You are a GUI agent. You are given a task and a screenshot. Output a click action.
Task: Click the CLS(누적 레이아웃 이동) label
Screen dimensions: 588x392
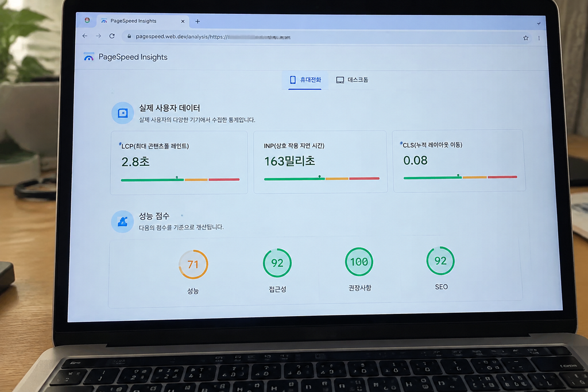pos(432,145)
